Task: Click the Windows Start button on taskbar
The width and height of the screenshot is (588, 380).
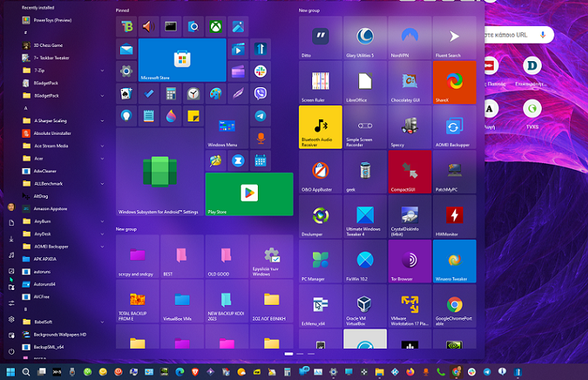Action: [10, 371]
